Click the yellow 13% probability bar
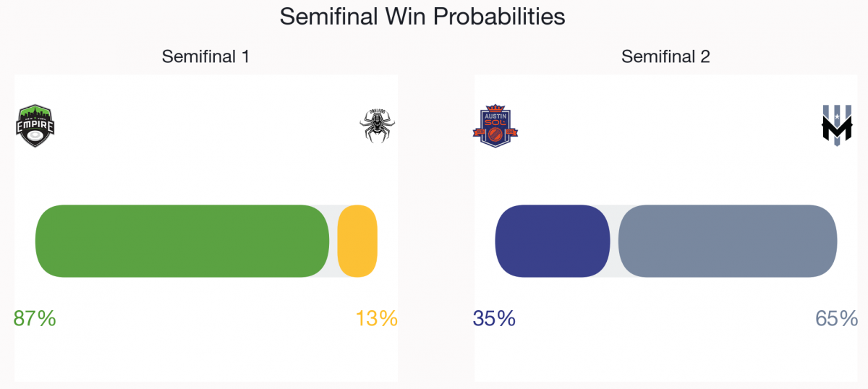 coord(357,241)
